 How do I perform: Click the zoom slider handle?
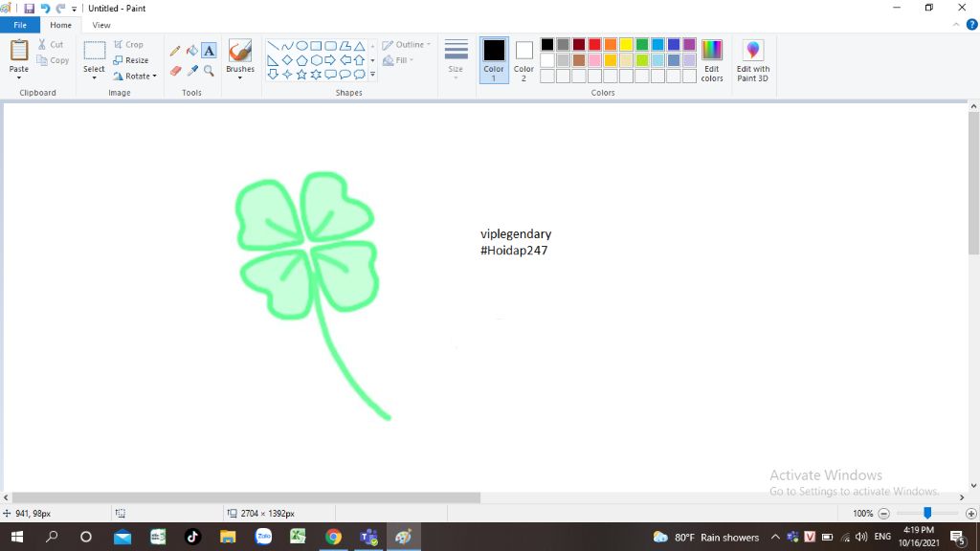(x=927, y=513)
